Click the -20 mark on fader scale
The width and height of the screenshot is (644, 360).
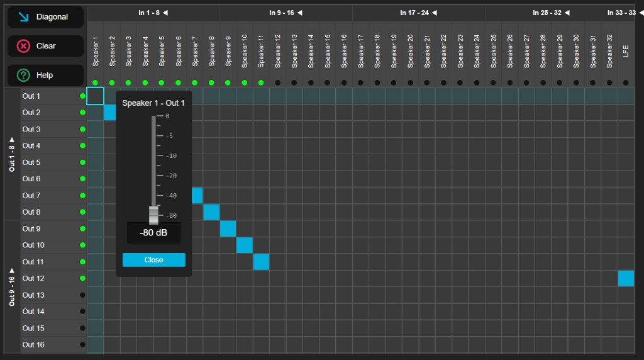[x=171, y=176]
